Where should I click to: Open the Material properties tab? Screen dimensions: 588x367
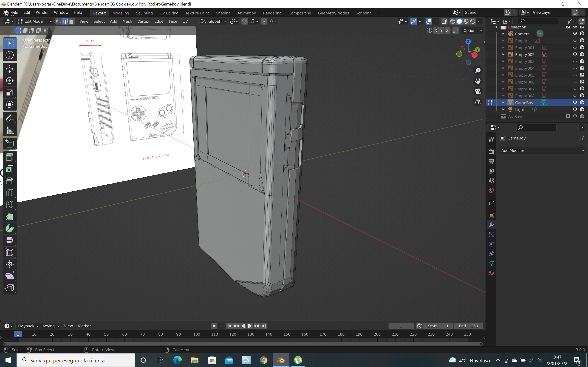pos(491,273)
